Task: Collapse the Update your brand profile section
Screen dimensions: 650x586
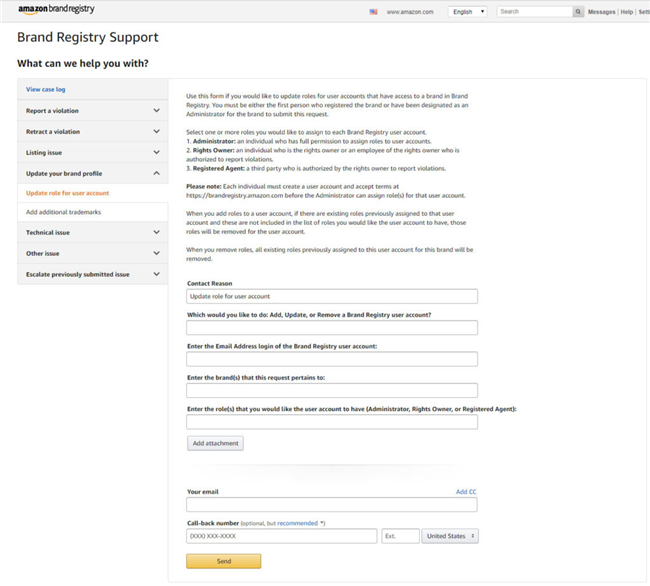Action: pyautogui.click(x=92, y=174)
